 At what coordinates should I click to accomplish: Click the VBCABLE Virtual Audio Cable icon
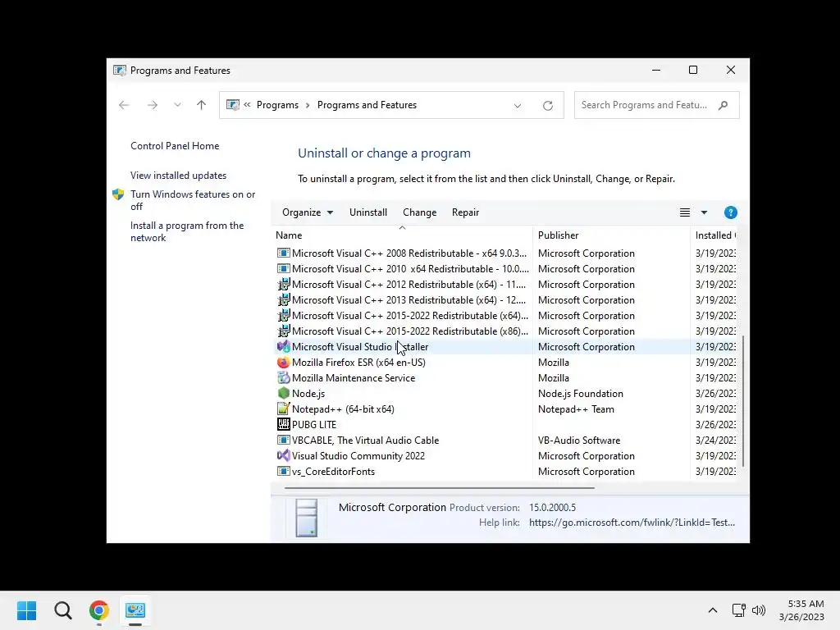(x=283, y=441)
